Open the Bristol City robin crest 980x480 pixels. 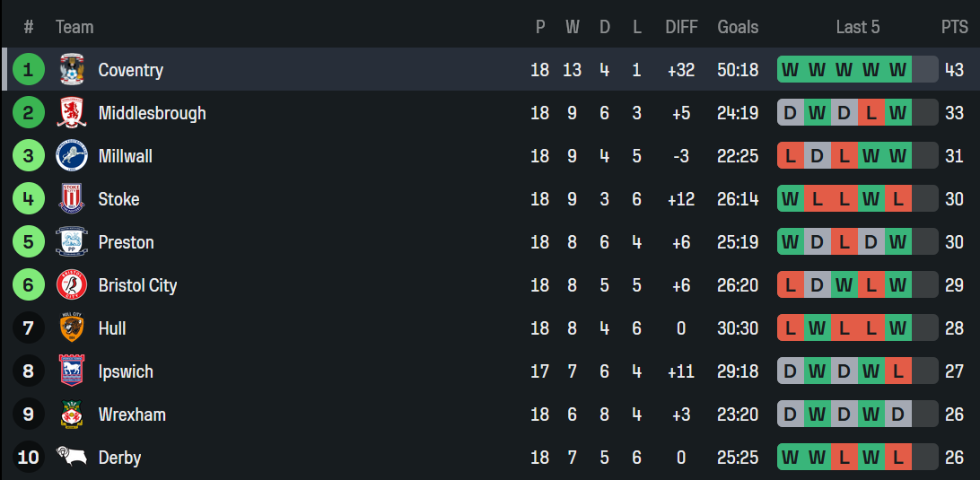[x=72, y=285]
